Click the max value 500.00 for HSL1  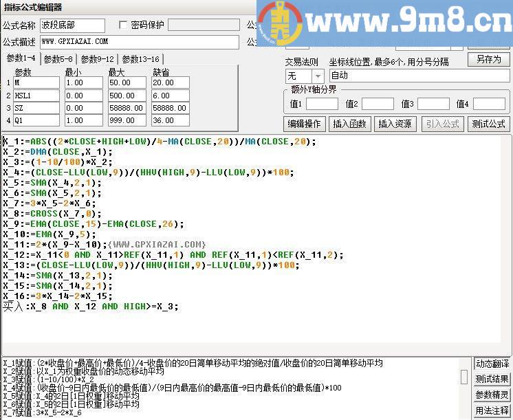pyautogui.click(x=127, y=96)
